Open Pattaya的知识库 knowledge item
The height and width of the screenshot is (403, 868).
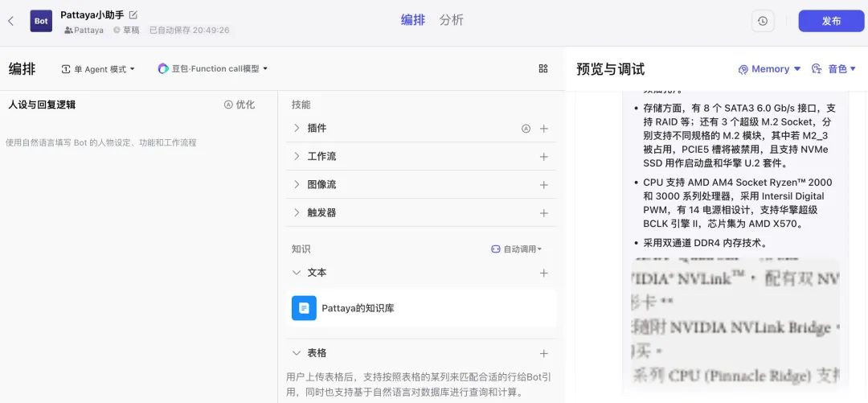click(x=358, y=308)
